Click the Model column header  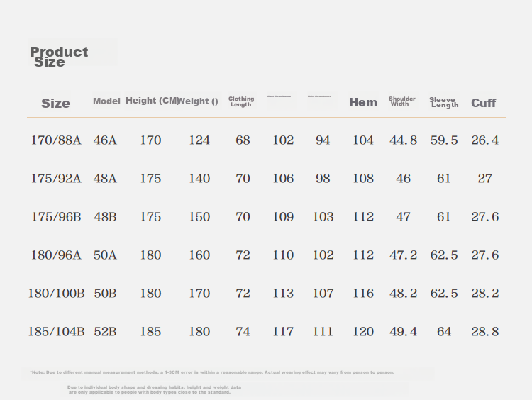(106, 101)
